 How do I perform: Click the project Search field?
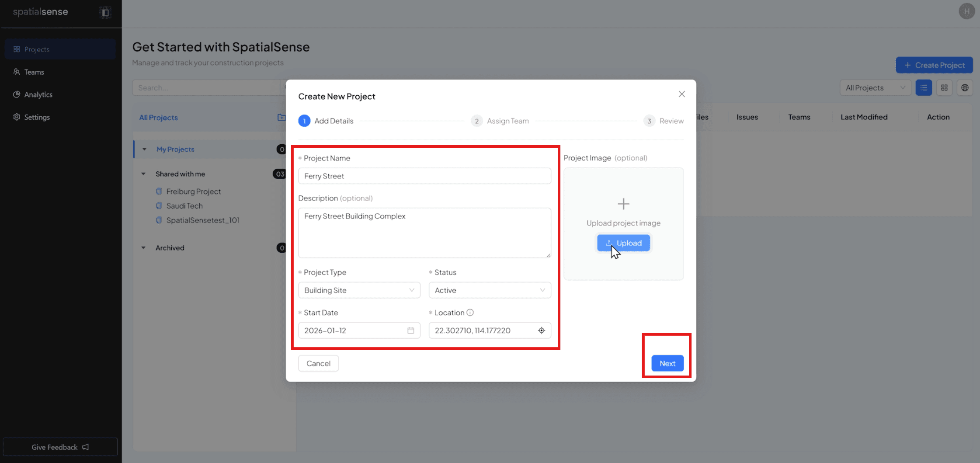206,88
